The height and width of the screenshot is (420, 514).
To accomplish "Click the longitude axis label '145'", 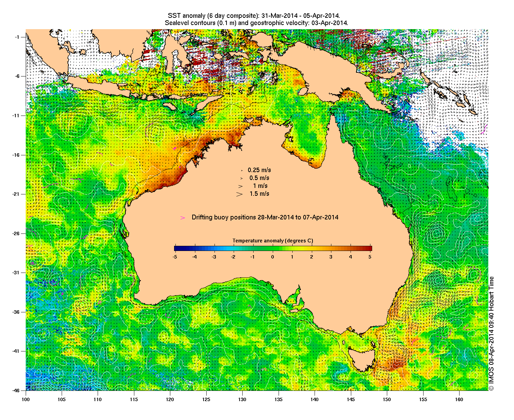I will point(351,399).
